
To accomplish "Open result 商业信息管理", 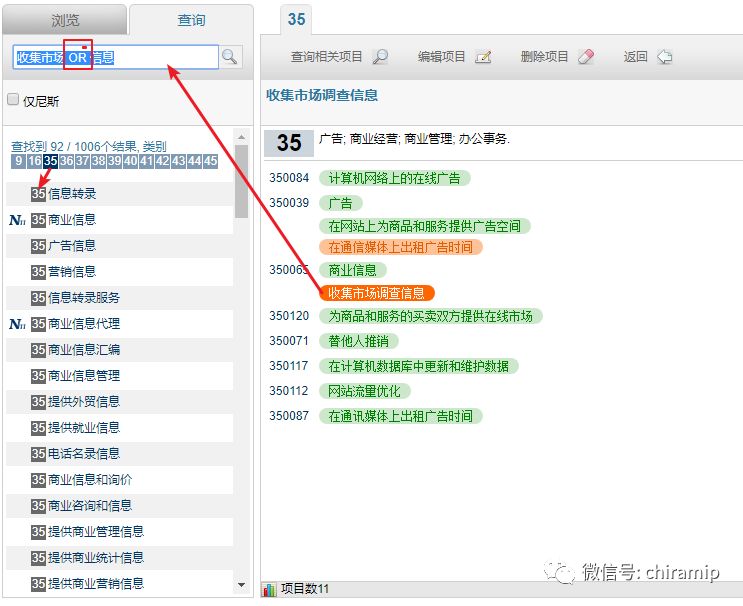I will click(x=84, y=376).
